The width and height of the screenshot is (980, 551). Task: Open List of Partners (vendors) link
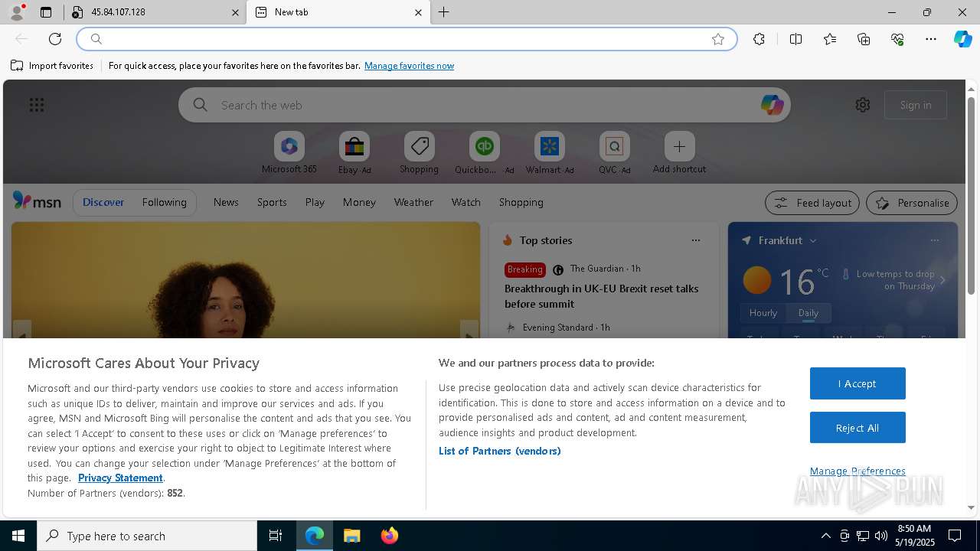tap(499, 451)
